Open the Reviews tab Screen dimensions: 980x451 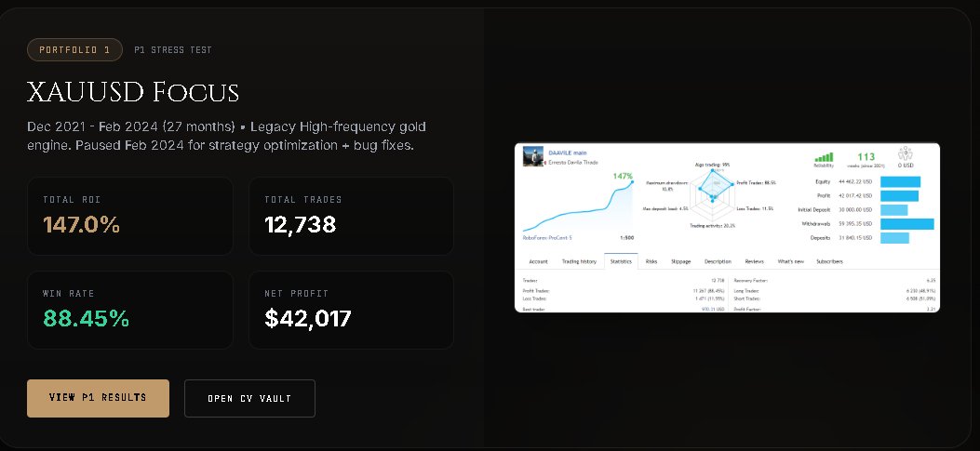(755, 261)
